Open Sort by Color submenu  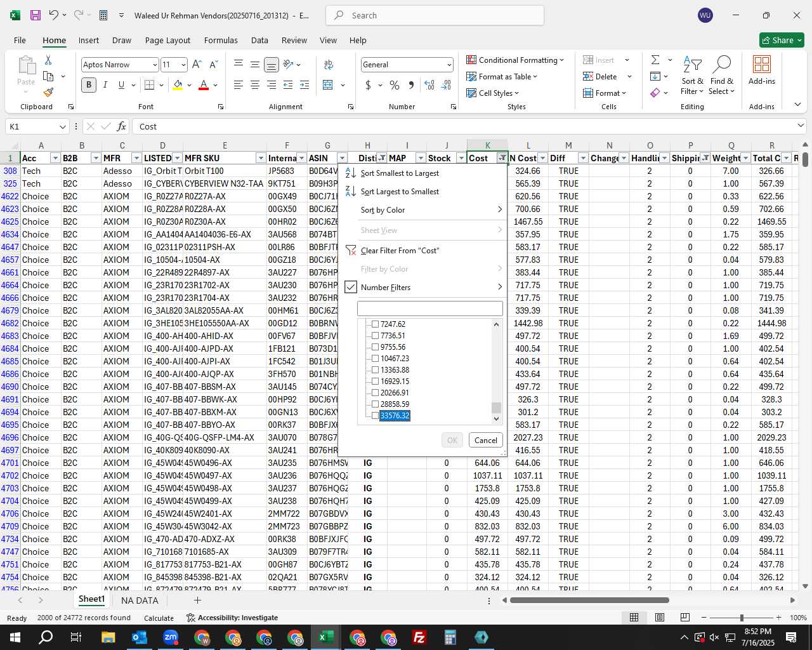coord(422,210)
